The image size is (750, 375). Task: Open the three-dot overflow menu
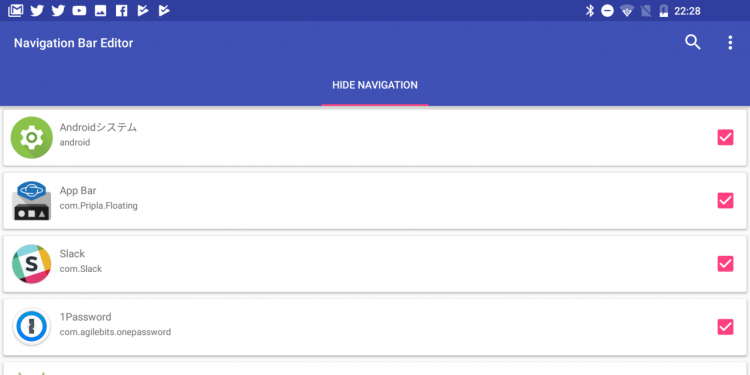[730, 43]
